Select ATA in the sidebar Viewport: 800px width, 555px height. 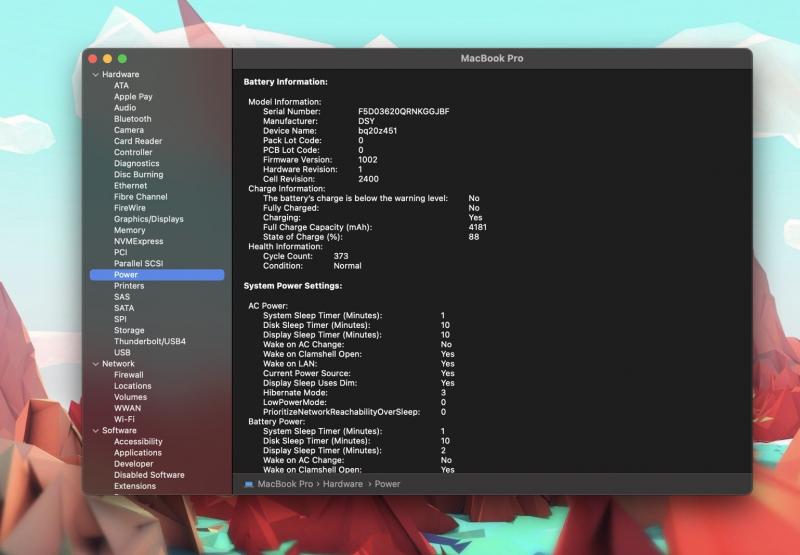point(121,86)
